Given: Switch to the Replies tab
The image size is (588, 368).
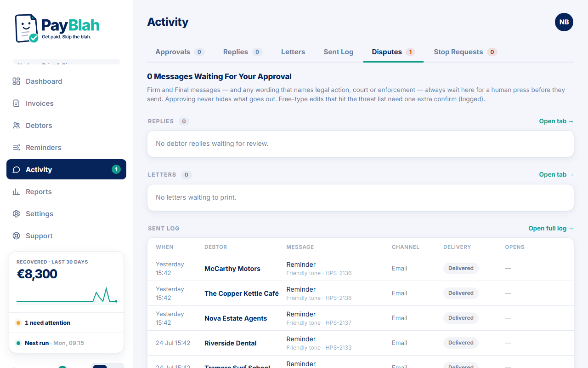Looking at the screenshot, I should point(243,52).
